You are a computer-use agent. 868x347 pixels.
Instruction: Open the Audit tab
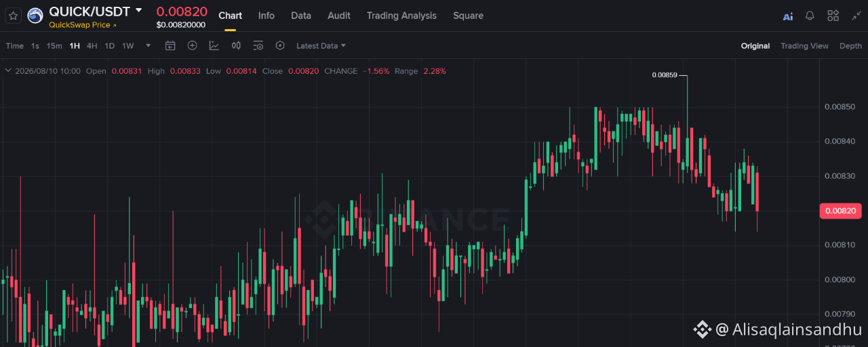tap(339, 16)
